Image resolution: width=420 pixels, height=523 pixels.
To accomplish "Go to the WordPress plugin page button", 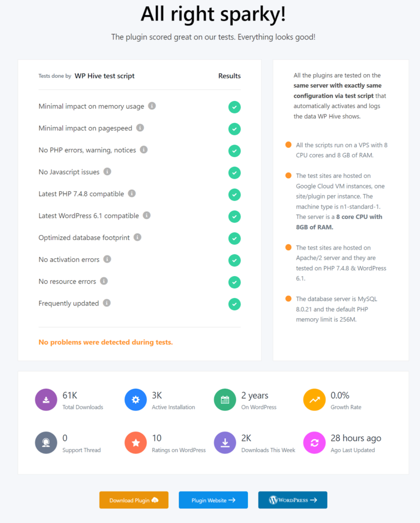I will click(292, 500).
